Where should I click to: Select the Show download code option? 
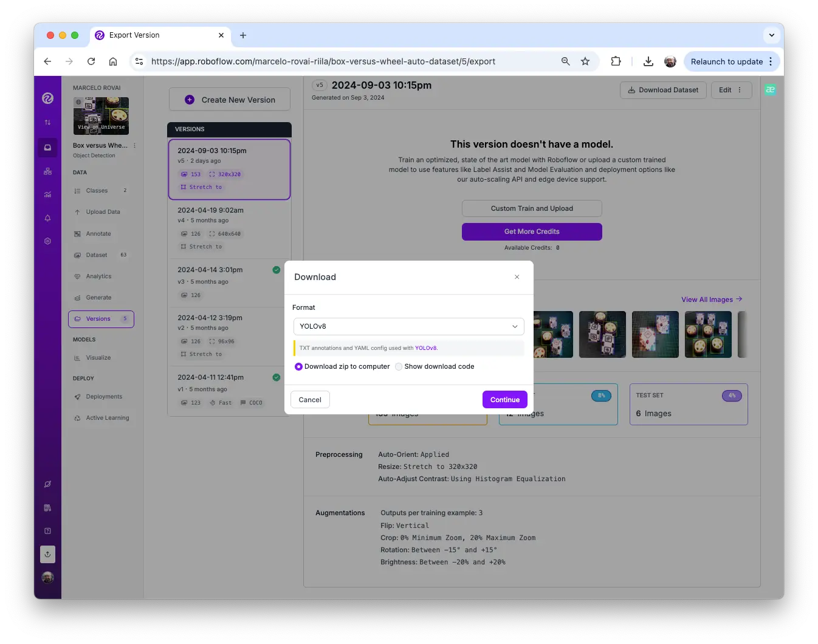(x=399, y=367)
